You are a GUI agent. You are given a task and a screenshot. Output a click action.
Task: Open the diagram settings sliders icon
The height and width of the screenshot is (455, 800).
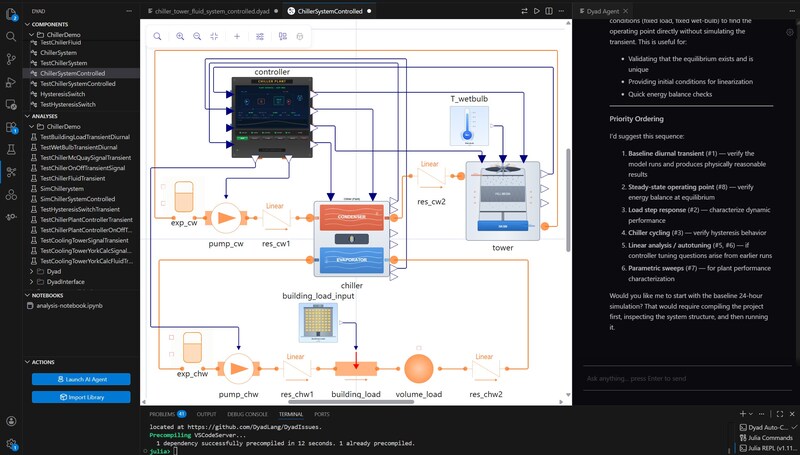(x=260, y=36)
